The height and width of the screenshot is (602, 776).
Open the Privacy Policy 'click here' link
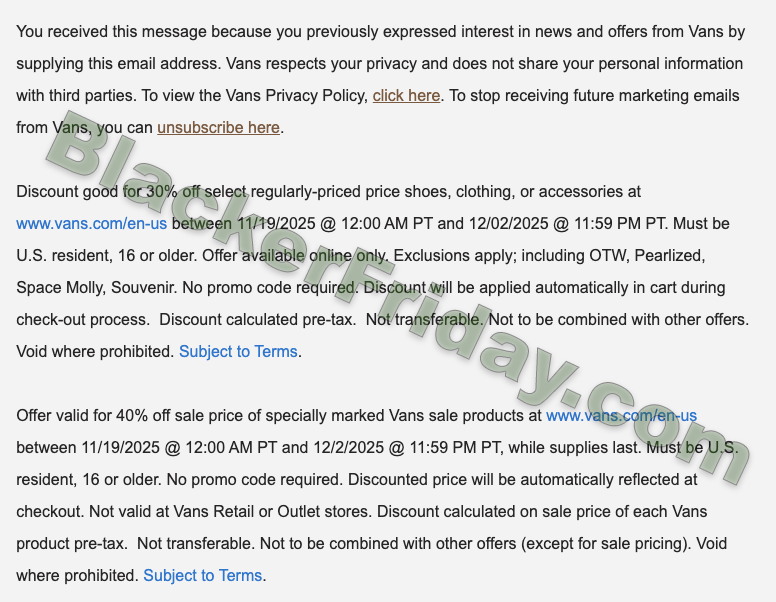(406, 96)
